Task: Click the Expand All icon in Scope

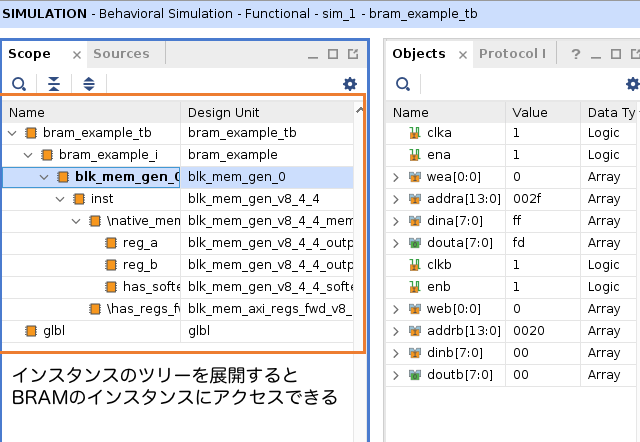Action: click(89, 84)
